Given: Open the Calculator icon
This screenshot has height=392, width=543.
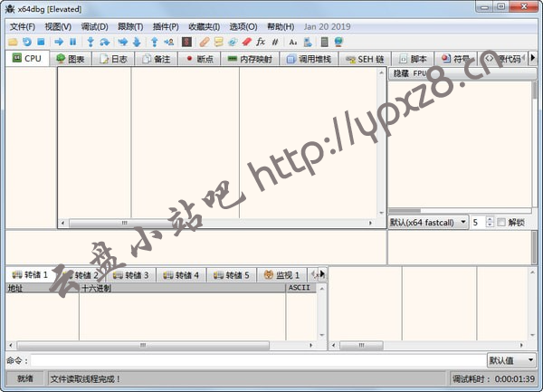Looking at the screenshot, I should [x=325, y=43].
